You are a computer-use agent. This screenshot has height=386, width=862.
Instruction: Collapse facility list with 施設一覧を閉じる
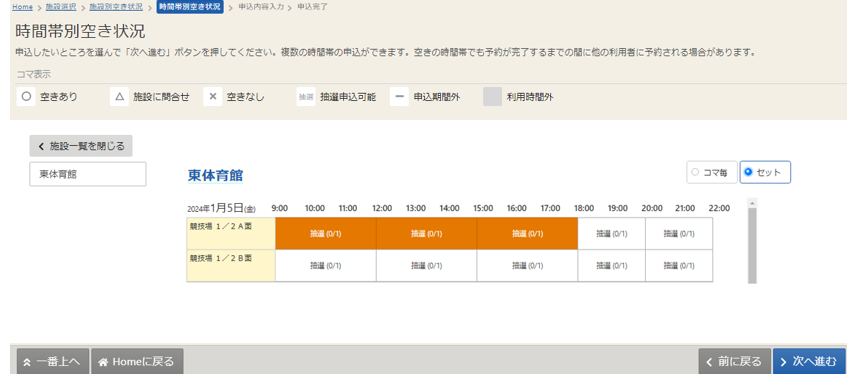[81, 146]
